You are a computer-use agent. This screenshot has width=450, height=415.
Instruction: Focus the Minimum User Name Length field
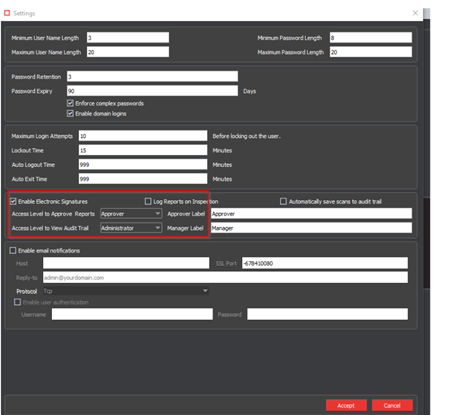(x=128, y=38)
